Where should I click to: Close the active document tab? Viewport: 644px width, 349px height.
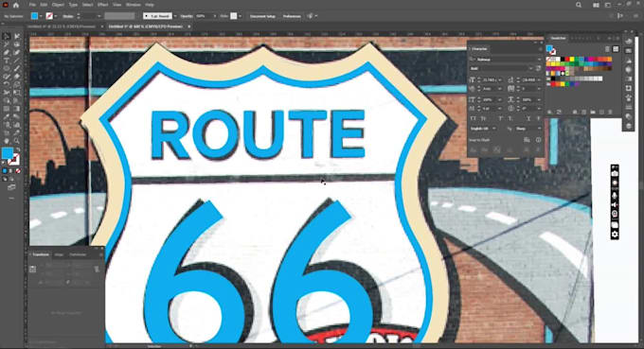[x=188, y=26]
